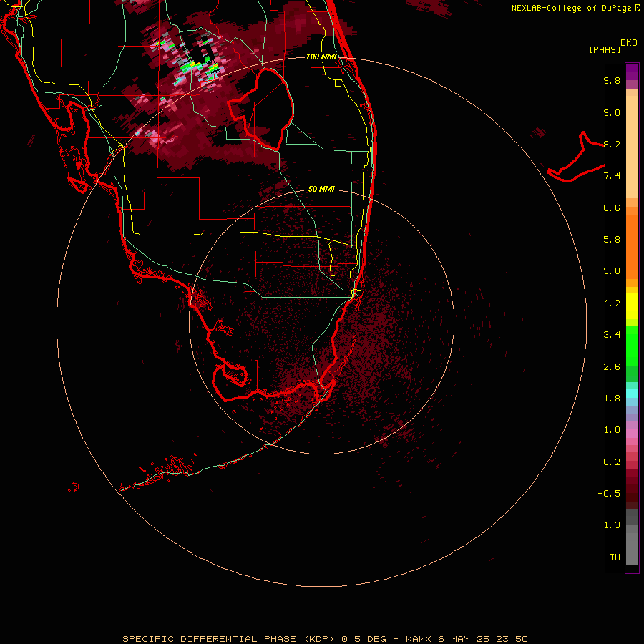644x644 pixels.
Task: Select the 1.0 scale value
Action: tap(612, 430)
